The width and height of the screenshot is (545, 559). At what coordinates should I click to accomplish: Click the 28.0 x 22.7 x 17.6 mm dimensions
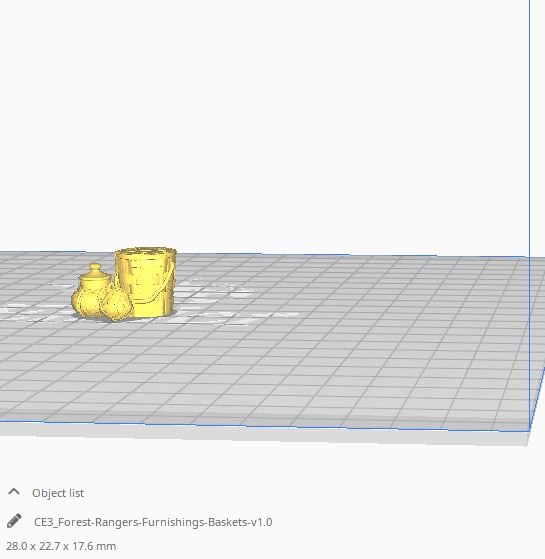(x=61, y=546)
